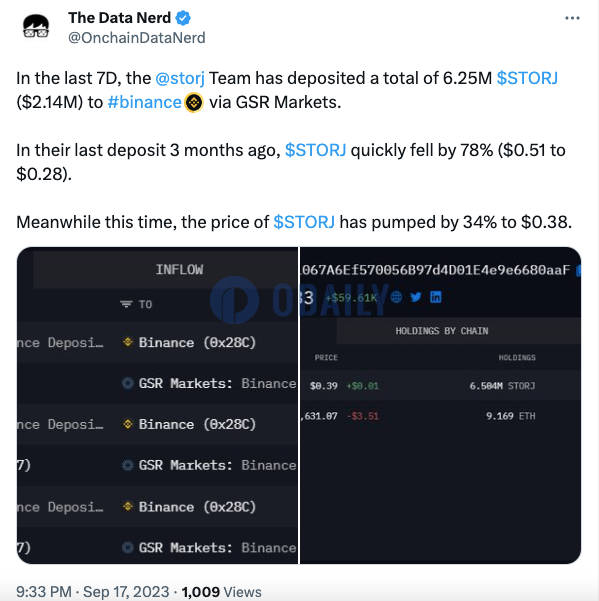Viewport: 599px width, 601px height.
Task: Click the blue verified badge
Action: (x=183, y=18)
